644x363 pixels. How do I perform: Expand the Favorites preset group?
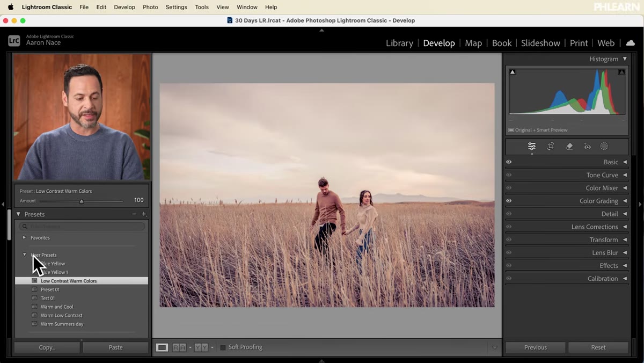pos(24,237)
